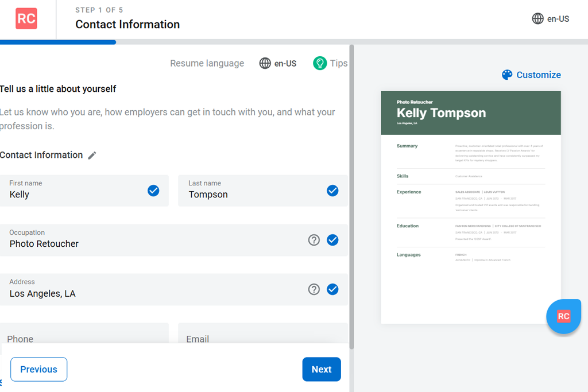Click the Experience section in resume preview
Screen dimensions: 588x392
pos(471,201)
